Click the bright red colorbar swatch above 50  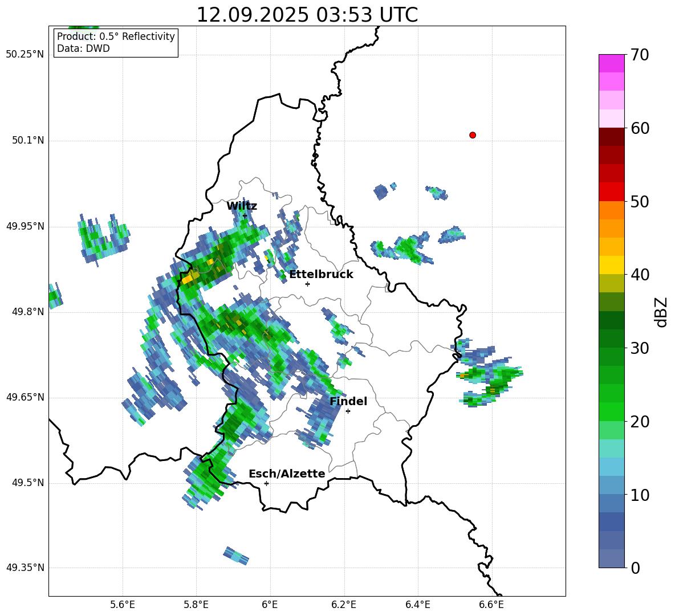click(611, 192)
